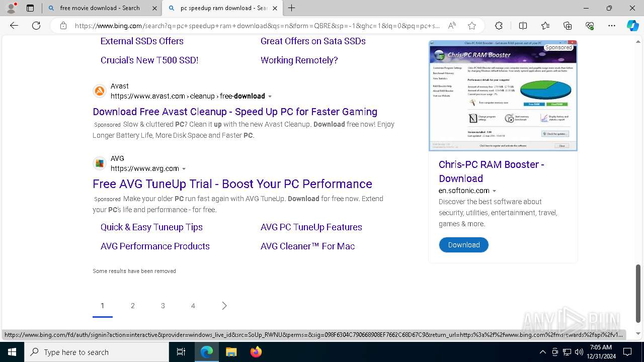View site information lock icon

click(x=63, y=26)
